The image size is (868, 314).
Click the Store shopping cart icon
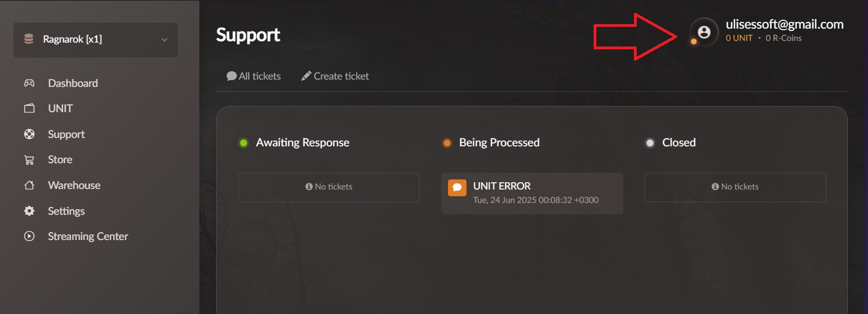[x=29, y=160]
